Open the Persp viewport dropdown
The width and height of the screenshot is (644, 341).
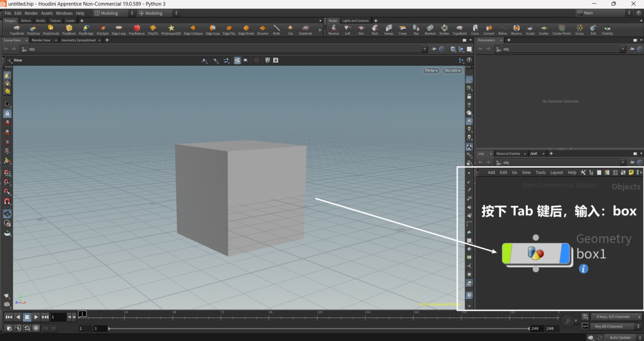[x=431, y=70]
